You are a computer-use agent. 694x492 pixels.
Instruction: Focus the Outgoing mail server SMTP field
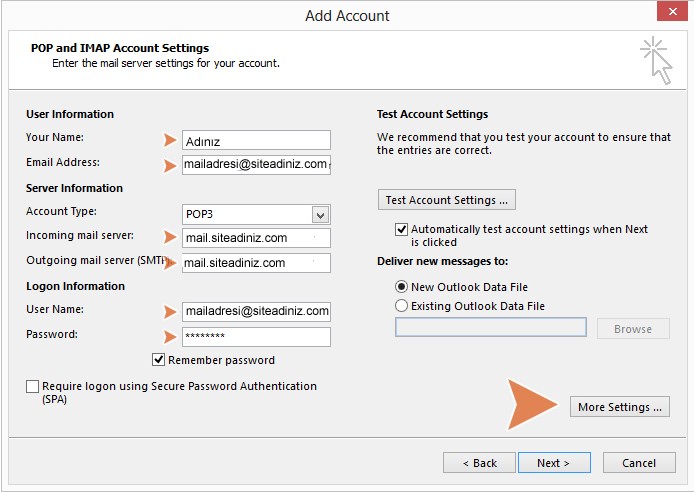coord(256,263)
